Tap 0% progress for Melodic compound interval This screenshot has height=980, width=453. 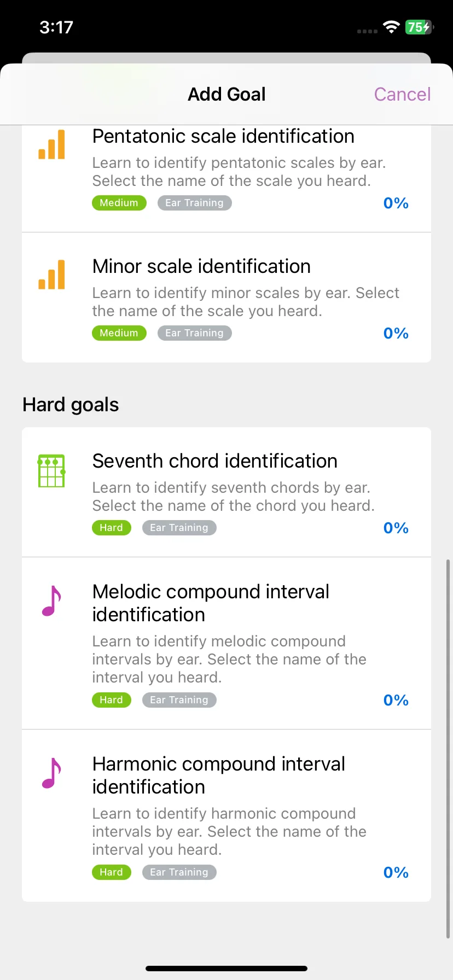pyautogui.click(x=396, y=700)
